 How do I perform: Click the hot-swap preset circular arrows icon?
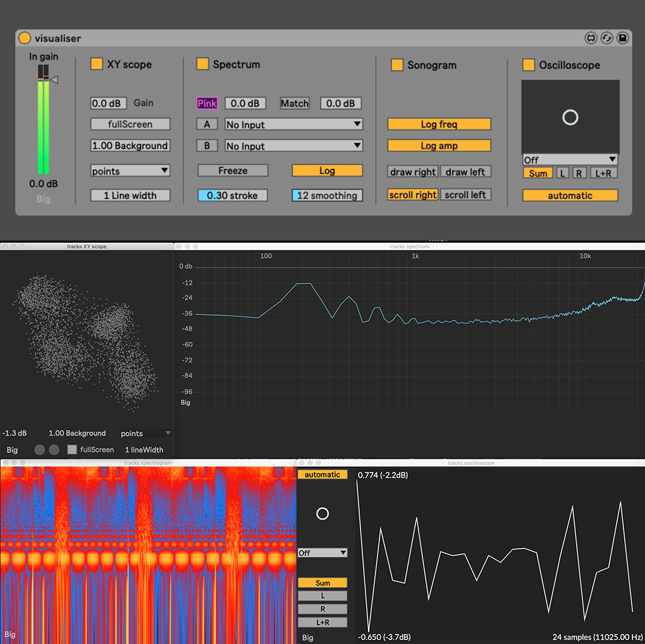pos(607,39)
